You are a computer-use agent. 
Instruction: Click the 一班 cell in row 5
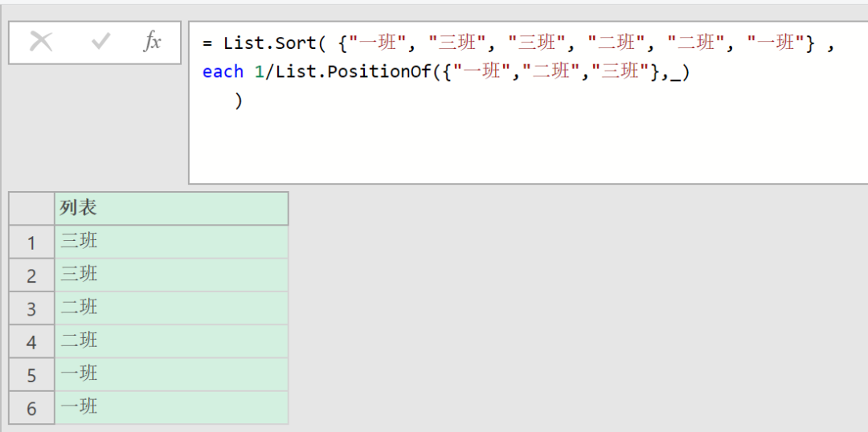(x=170, y=374)
